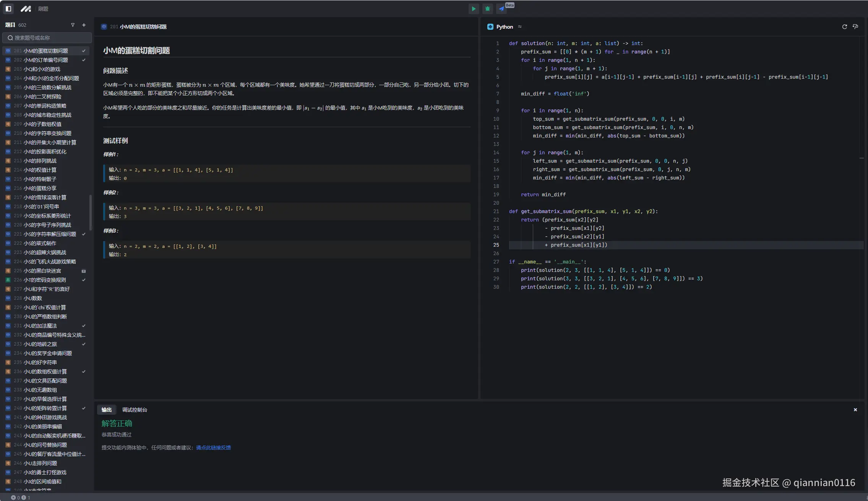Viewport: 868px width, 501px height.
Task: Click the problem list vertical scrollbar
Action: [91, 213]
